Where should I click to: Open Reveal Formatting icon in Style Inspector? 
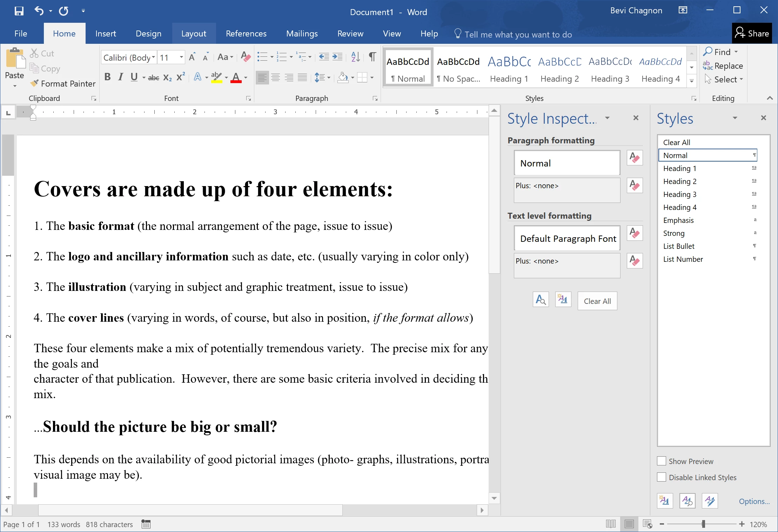click(541, 300)
